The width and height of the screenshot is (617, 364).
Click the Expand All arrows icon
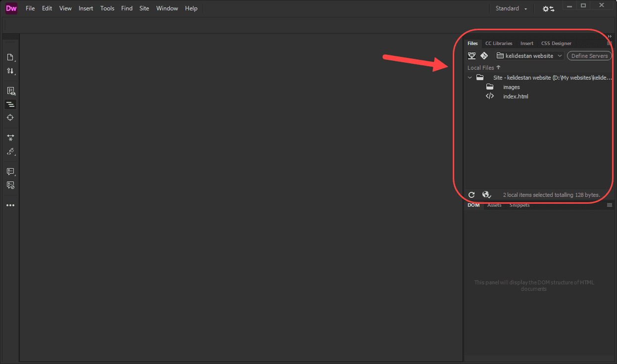10,137
